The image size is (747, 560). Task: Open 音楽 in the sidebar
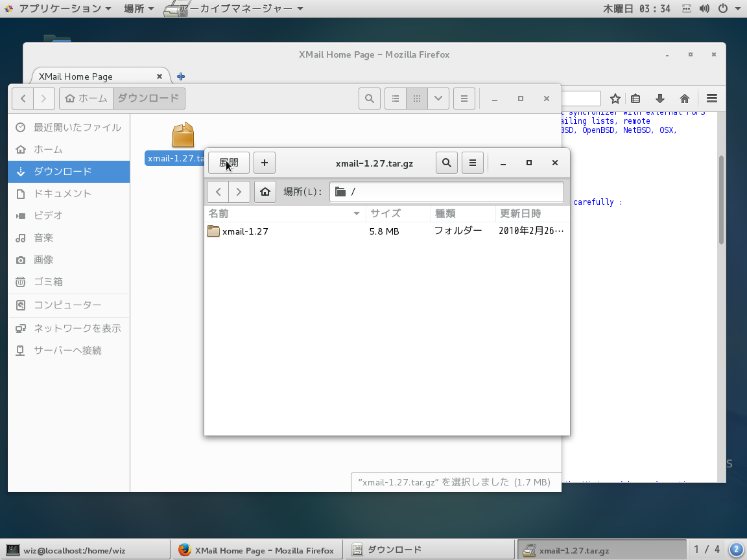(69, 238)
